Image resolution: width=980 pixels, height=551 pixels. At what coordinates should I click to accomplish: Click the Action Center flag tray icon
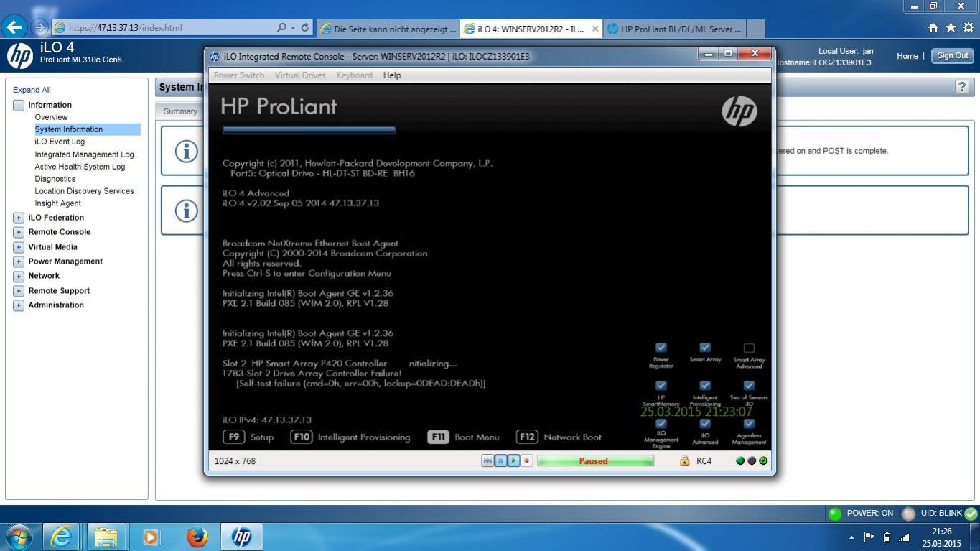pos(869,537)
